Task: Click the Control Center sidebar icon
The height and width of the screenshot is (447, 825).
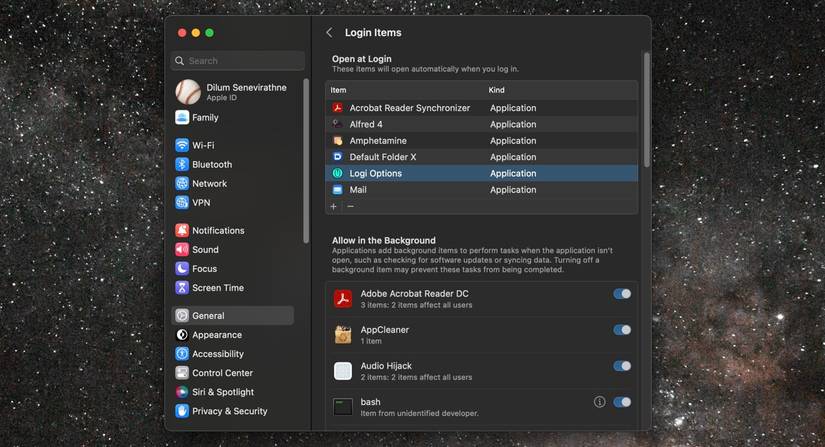Action: click(182, 373)
